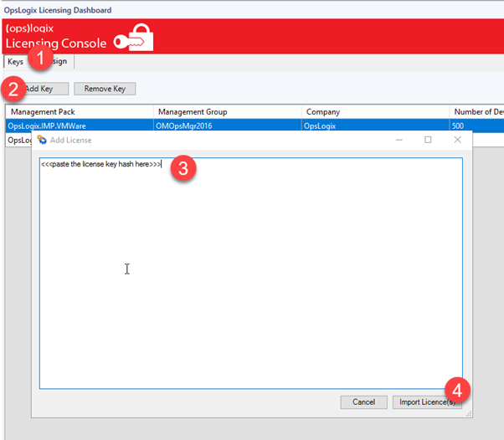Click the OpsLogix company cell
The image size is (504, 440).
(x=375, y=125)
